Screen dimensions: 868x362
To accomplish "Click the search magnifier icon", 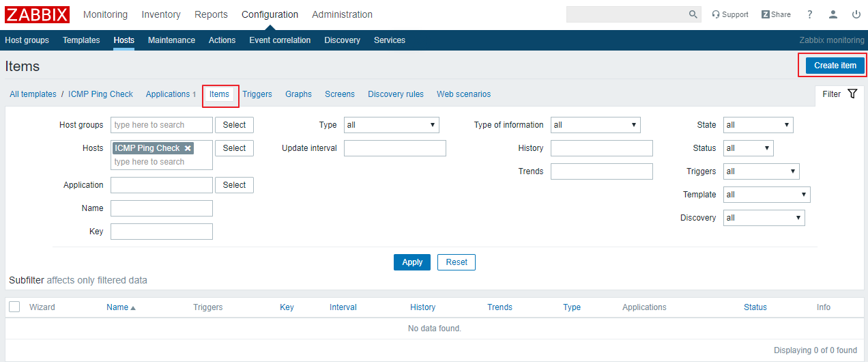I will tap(693, 14).
